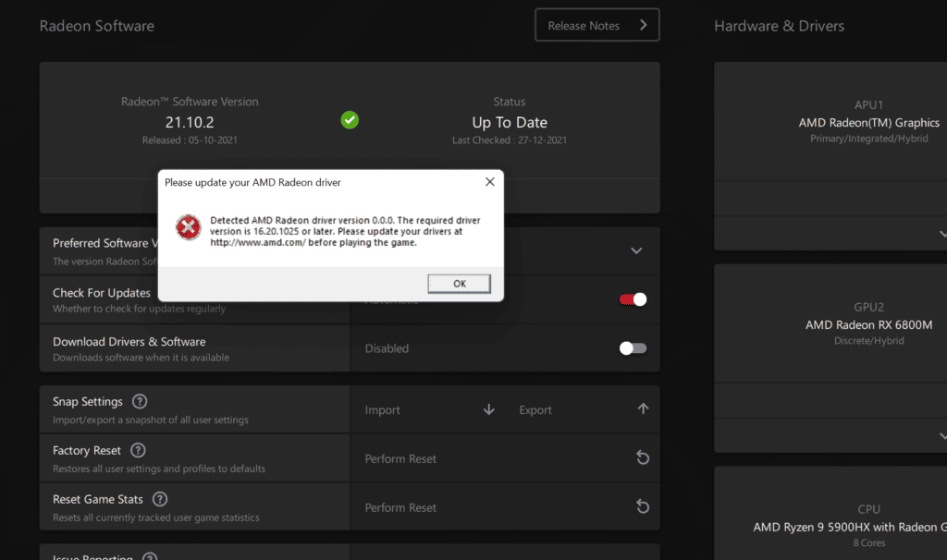Click OK in the driver update dialog
This screenshot has width=947, height=560.
tap(459, 284)
